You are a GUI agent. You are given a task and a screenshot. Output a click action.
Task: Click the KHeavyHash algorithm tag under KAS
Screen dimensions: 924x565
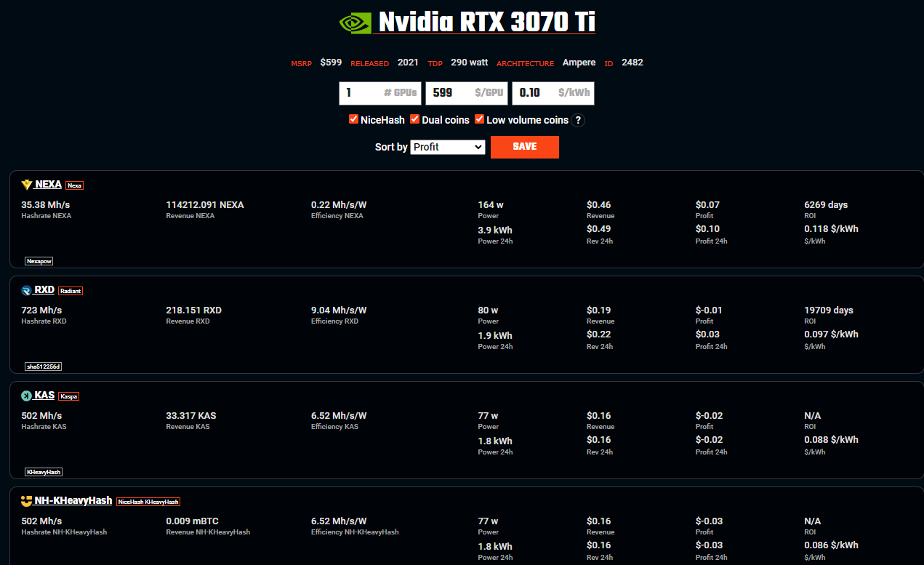point(44,472)
